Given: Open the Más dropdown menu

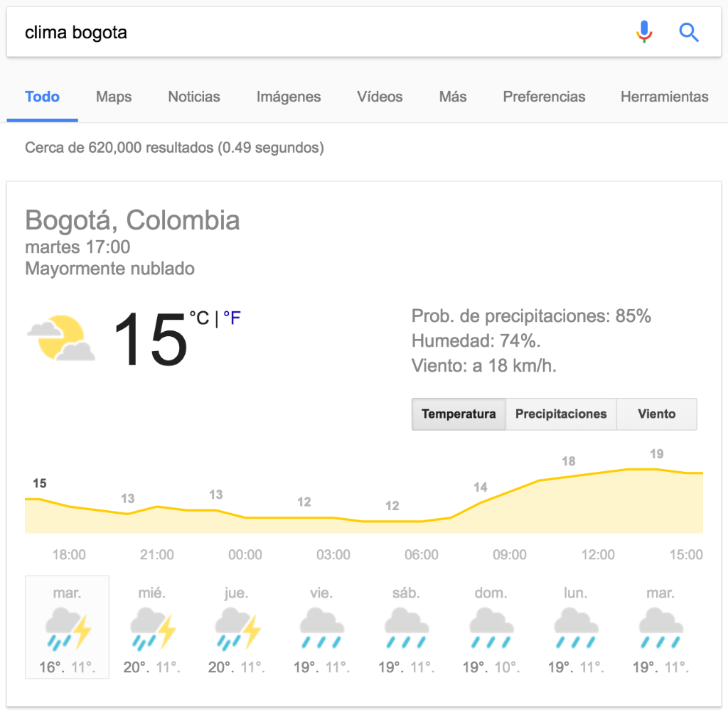Looking at the screenshot, I should click(x=453, y=97).
